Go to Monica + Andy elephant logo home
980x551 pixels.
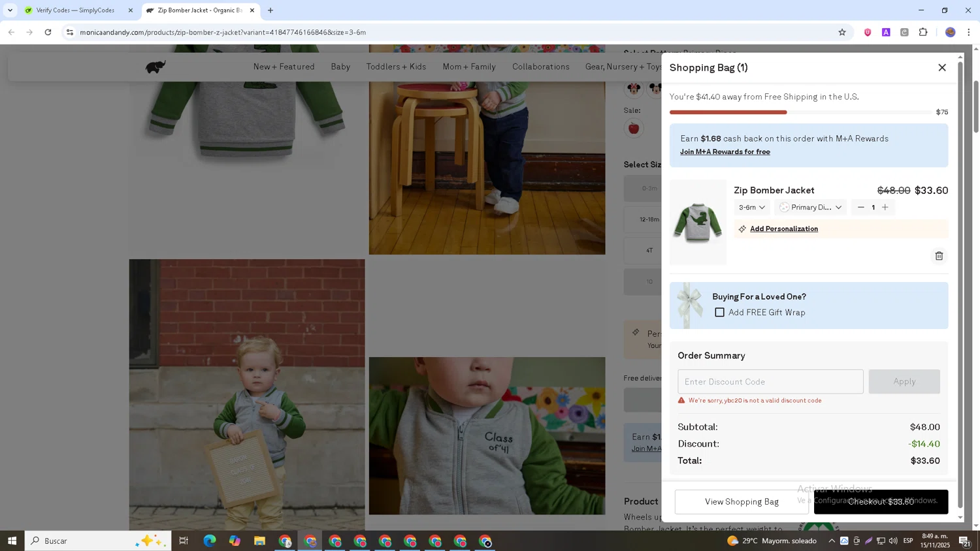point(155,67)
